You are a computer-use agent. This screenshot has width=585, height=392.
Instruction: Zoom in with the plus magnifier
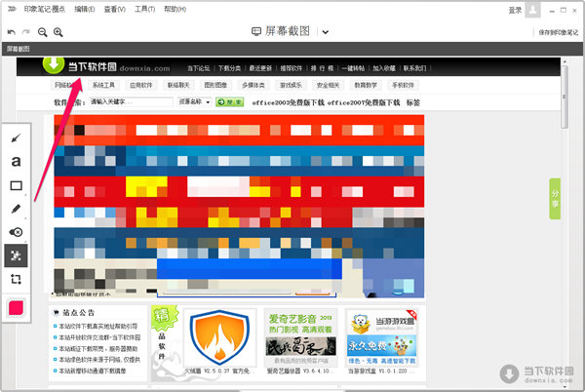pyautogui.click(x=59, y=32)
